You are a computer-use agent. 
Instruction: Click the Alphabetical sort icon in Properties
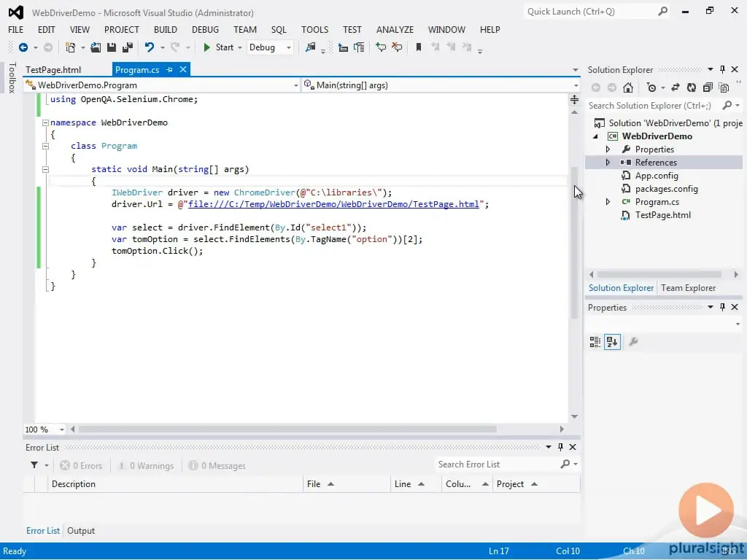point(612,342)
